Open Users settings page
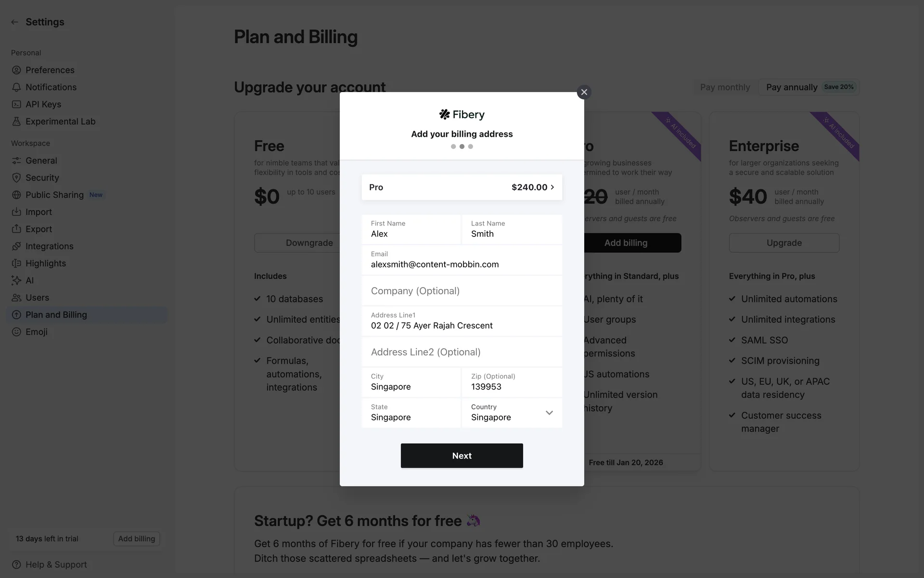This screenshot has height=578, width=924. point(37,298)
